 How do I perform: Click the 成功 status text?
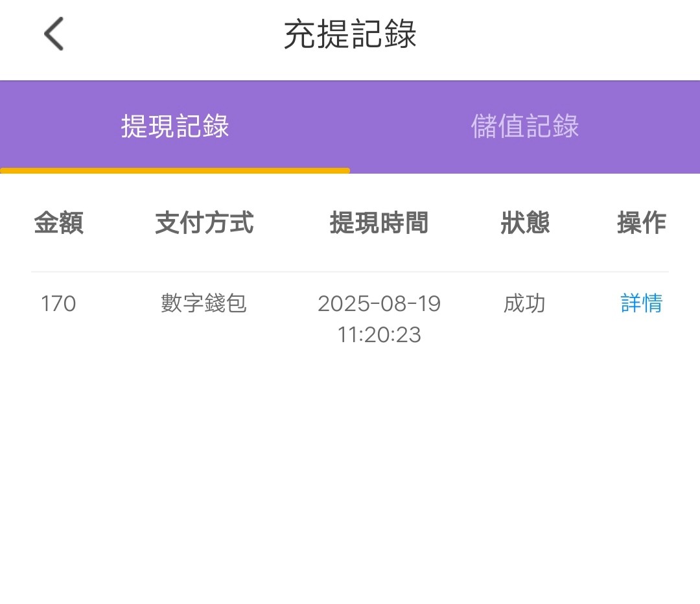(x=525, y=303)
